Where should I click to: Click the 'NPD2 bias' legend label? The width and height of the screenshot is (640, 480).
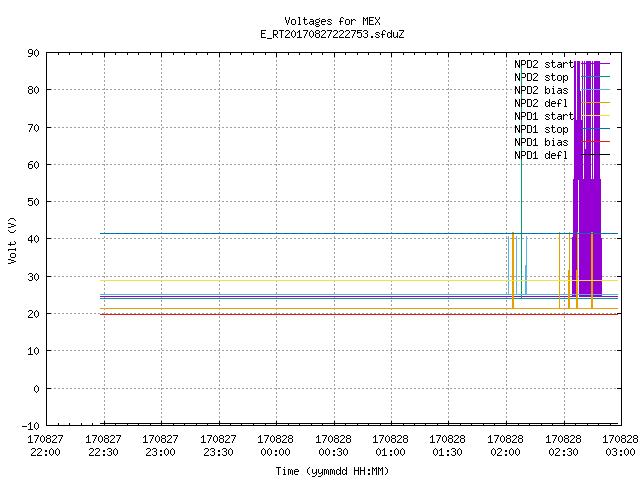tap(541, 90)
